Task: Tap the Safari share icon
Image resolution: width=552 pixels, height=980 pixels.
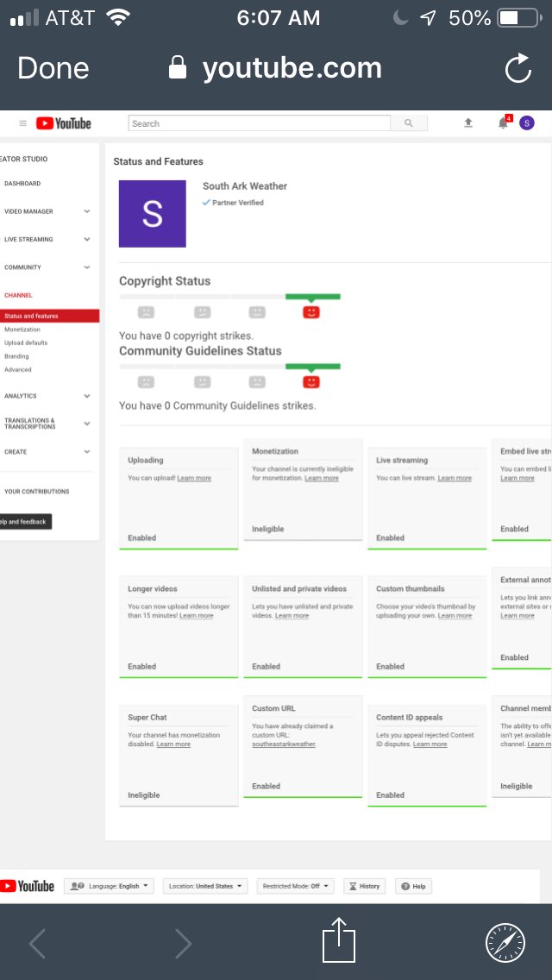Action: [x=339, y=939]
